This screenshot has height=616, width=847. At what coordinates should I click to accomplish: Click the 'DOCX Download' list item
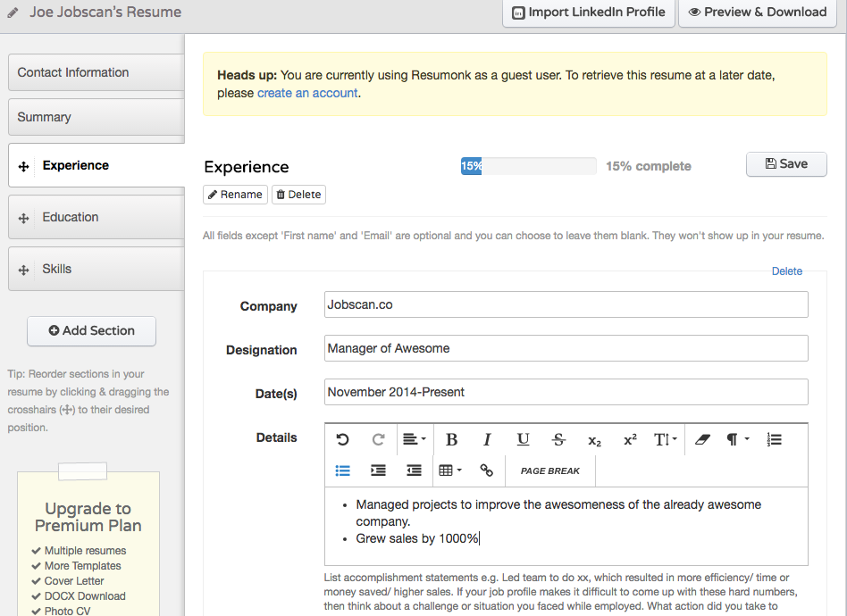click(x=85, y=596)
